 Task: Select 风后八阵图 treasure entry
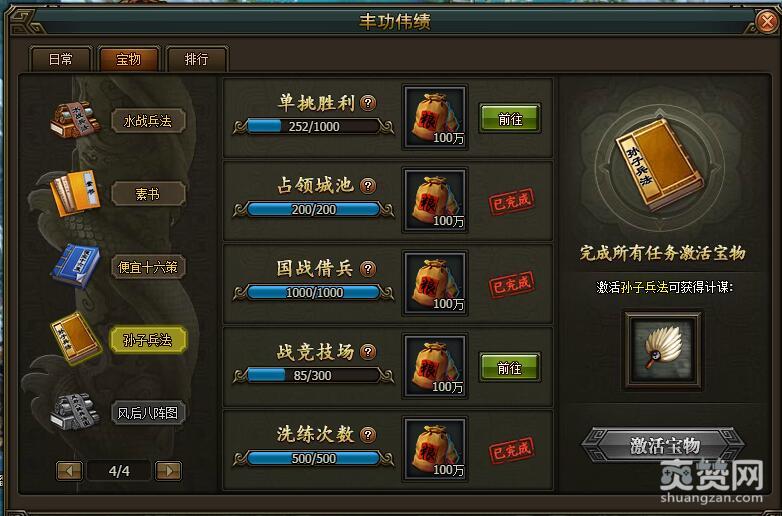pos(148,413)
